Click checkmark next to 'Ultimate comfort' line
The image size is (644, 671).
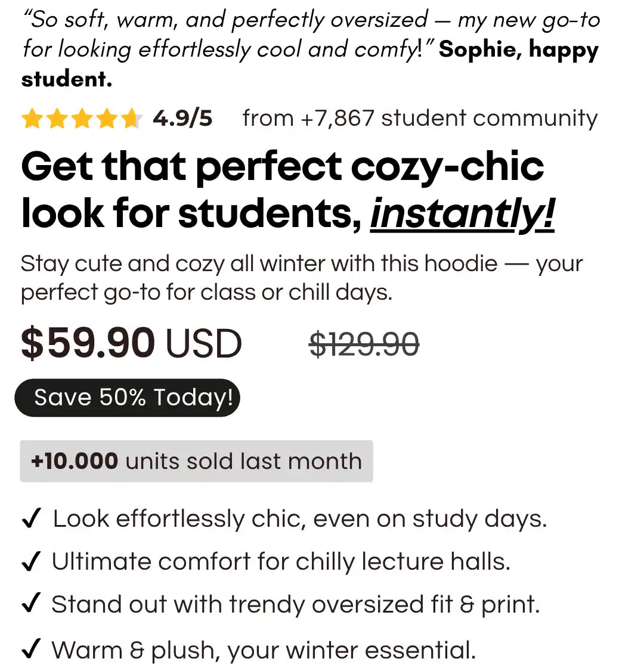30,562
